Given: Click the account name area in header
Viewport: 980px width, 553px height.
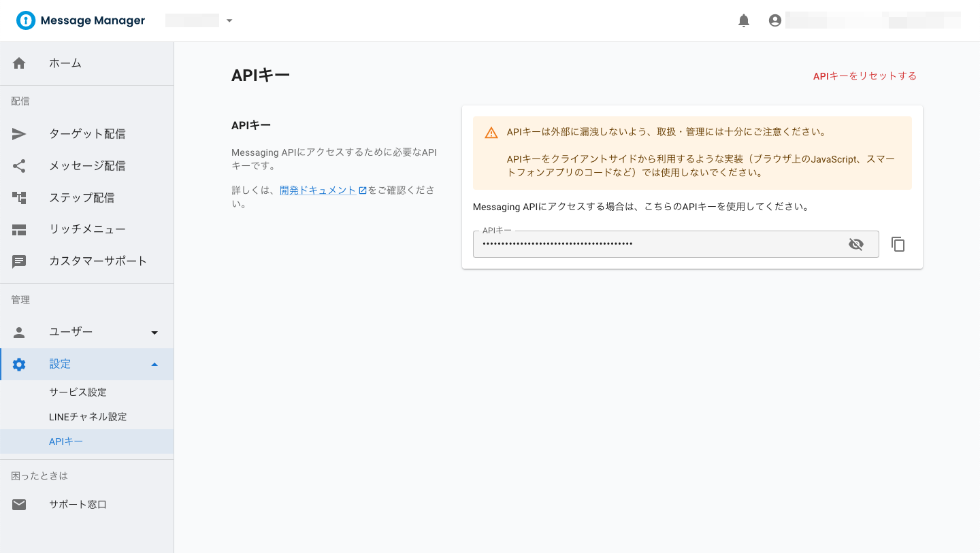Looking at the screenshot, I should pos(873,20).
